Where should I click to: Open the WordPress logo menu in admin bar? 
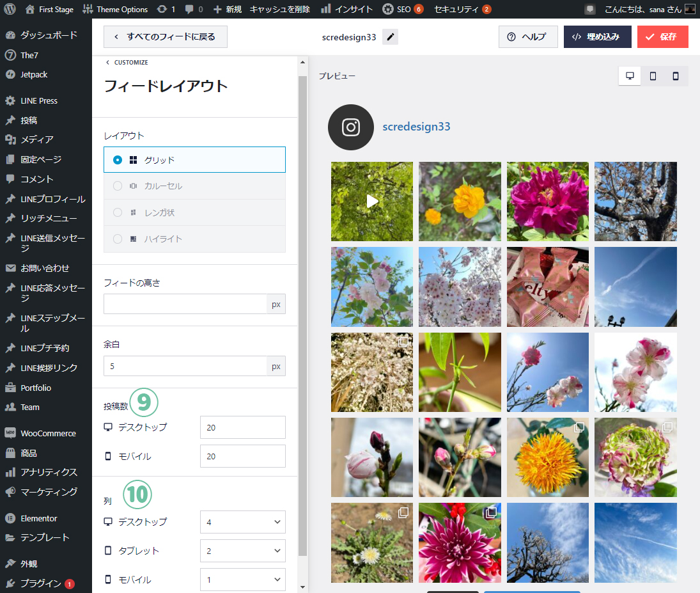click(x=10, y=9)
